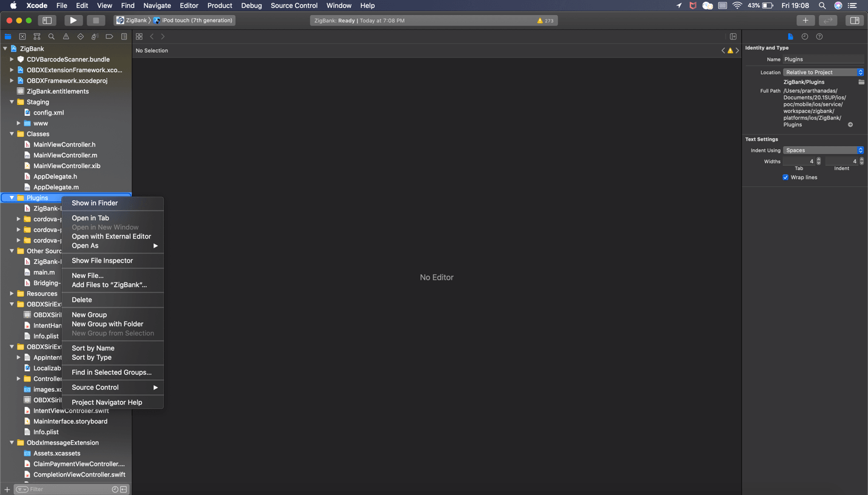Open Spotlight search in menu bar

[822, 5]
